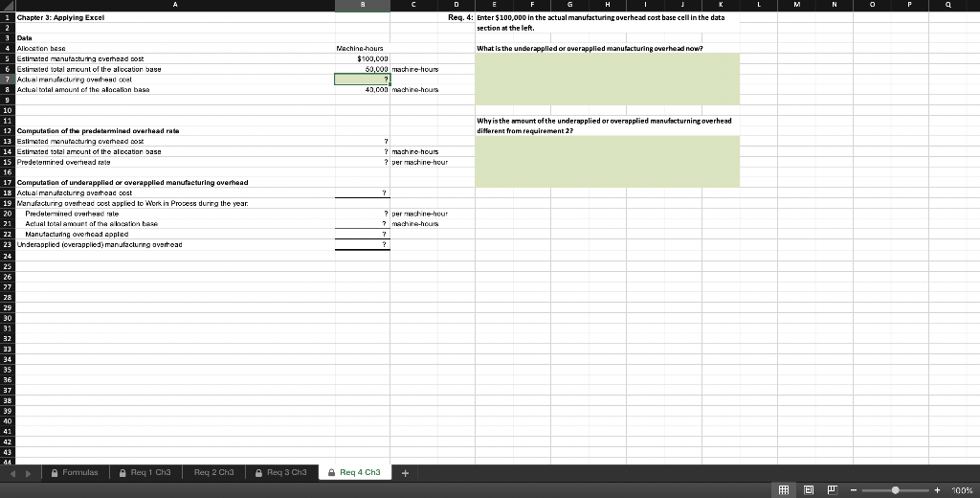Select the question mark cell in row 23

(363, 244)
